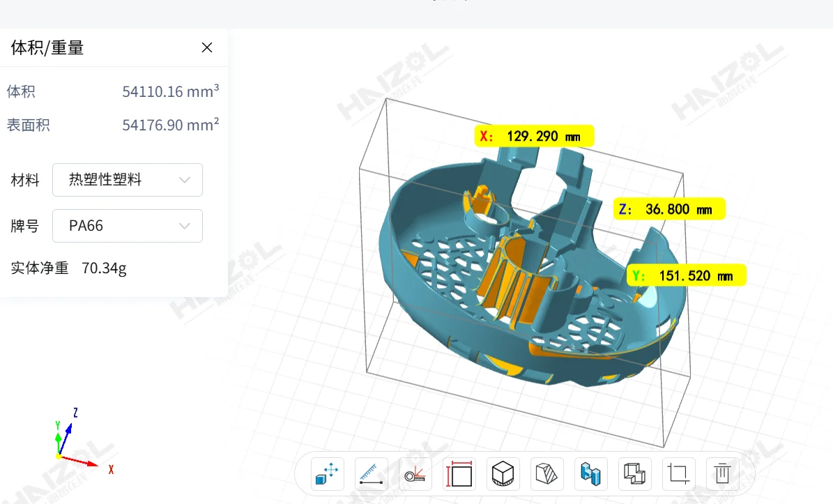The width and height of the screenshot is (833, 504).
Task: Toggle the bounding box dimensions tool
Action: click(x=459, y=473)
